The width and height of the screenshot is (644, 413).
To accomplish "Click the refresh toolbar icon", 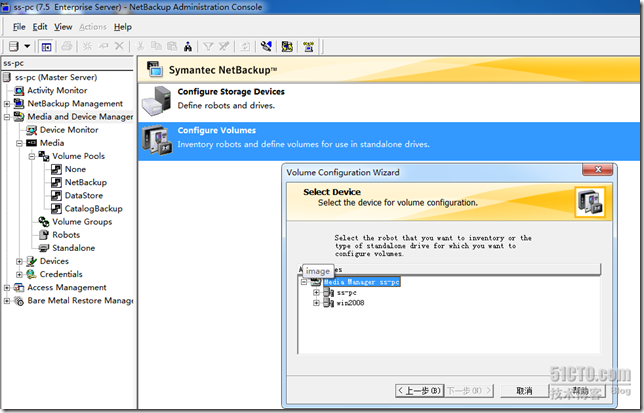I will [x=245, y=46].
